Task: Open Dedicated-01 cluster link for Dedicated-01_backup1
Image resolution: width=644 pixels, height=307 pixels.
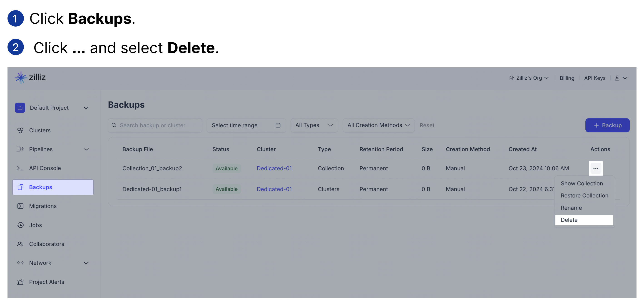Action: click(274, 189)
